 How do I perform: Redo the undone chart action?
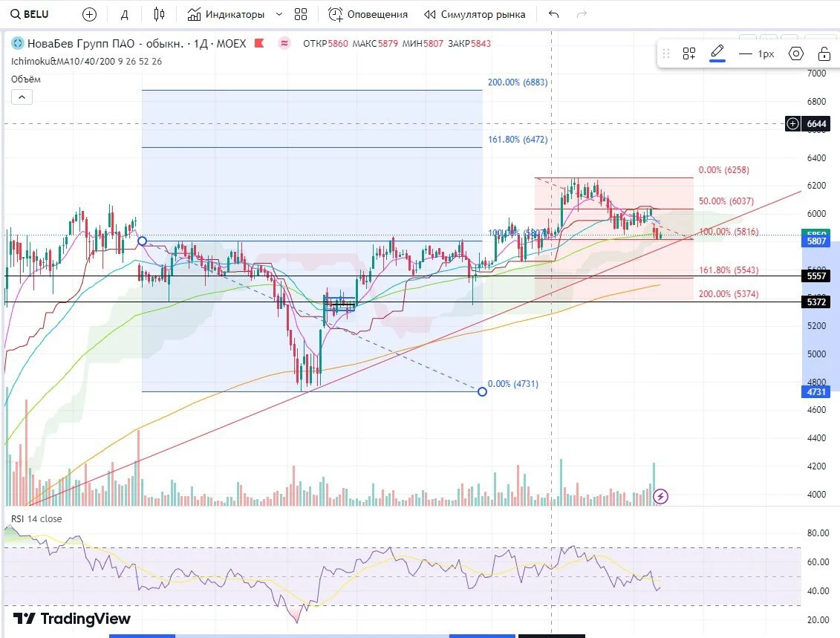[582, 14]
